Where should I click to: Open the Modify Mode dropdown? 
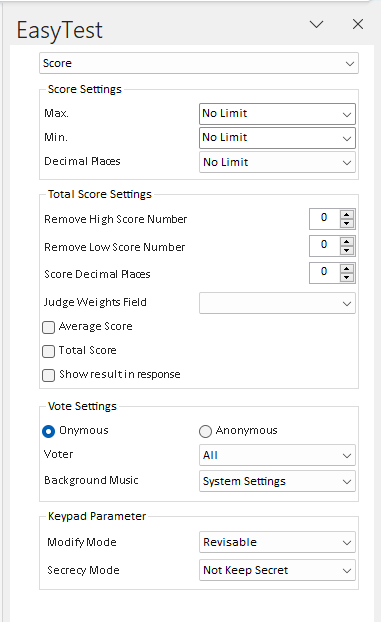pyautogui.click(x=277, y=542)
